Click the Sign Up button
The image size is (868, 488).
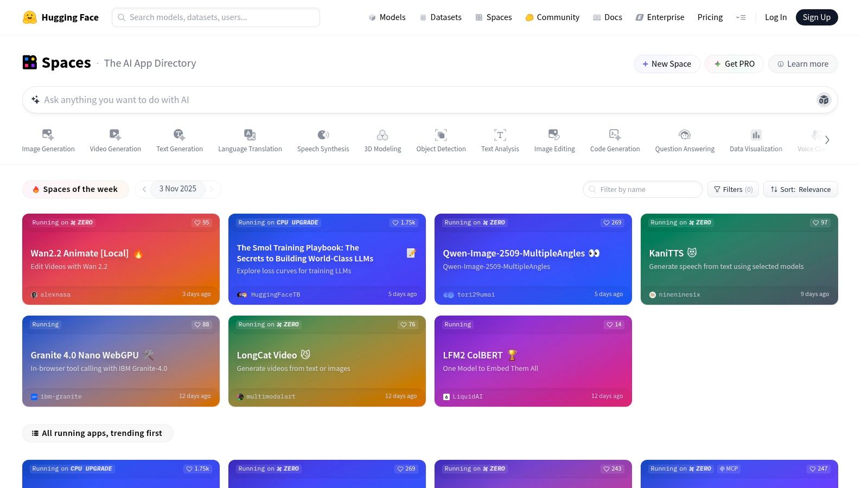tap(816, 17)
